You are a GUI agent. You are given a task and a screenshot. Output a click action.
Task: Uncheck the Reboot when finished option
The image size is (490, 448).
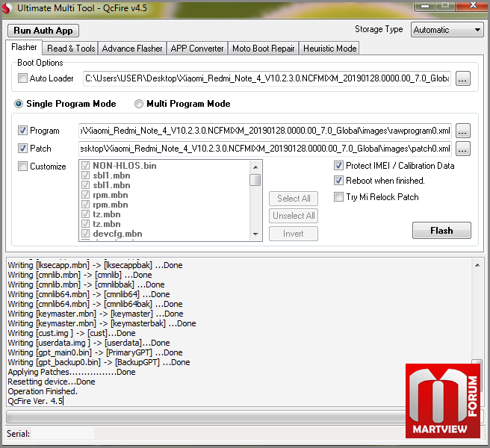(339, 181)
